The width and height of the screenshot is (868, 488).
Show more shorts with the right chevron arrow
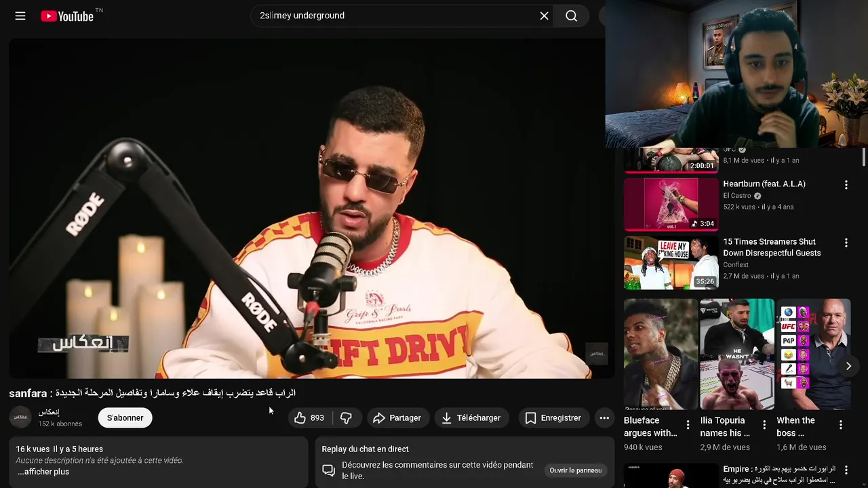pyautogui.click(x=848, y=366)
